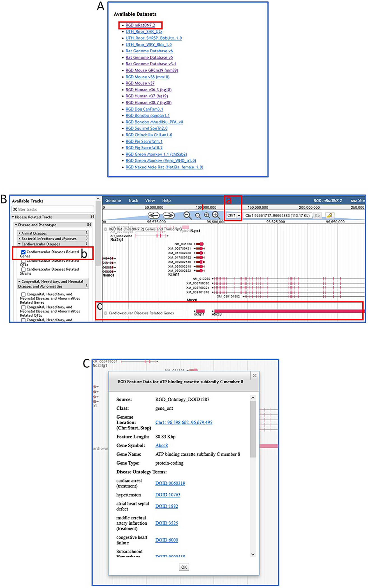Open the Rat Genome Database v6 link
The image size is (368, 588).
pyautogui.click(x=149, y=51)
